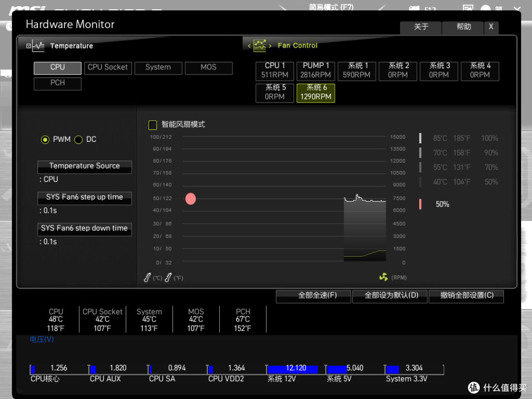532x399 pixels.
Task: Click the Celsius thermometer icon
Action: pos(147,277)
